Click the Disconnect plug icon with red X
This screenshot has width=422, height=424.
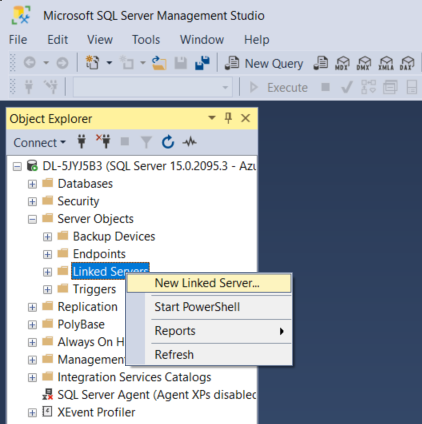(103, 142)
